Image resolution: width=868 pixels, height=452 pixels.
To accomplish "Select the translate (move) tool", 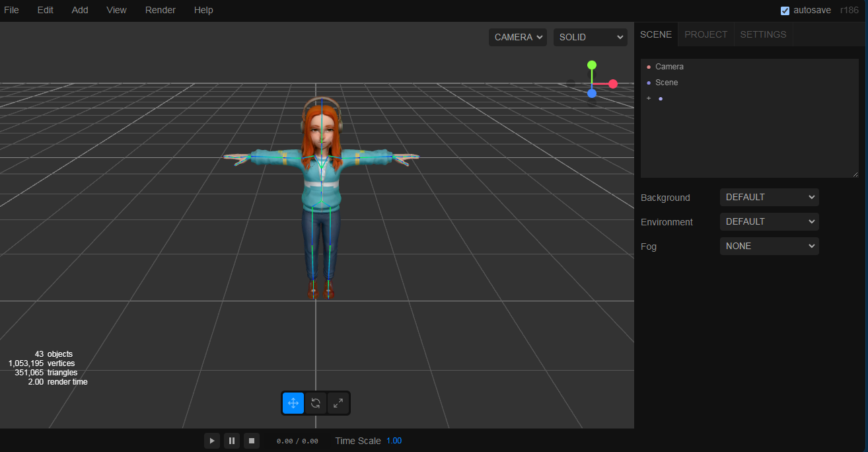I will click(293, 403).
